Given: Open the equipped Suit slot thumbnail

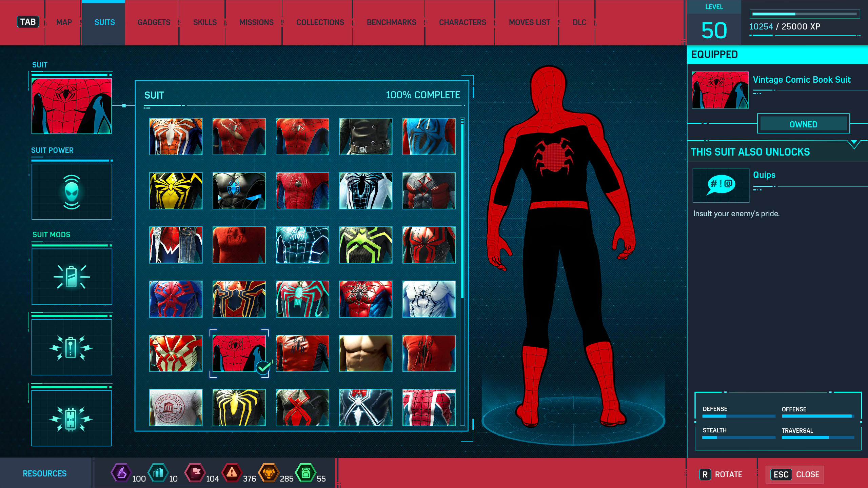Looking at the screenshot, I should click(x=72, y=106).
